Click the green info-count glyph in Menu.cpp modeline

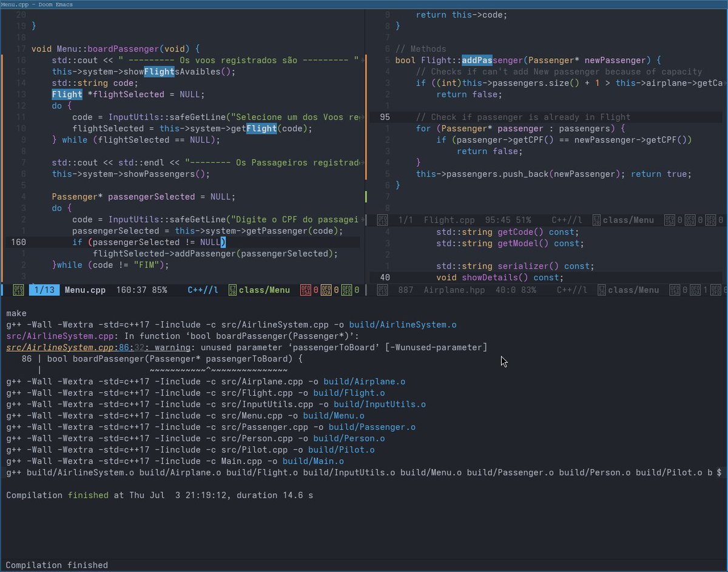click(x=347, y=290)
